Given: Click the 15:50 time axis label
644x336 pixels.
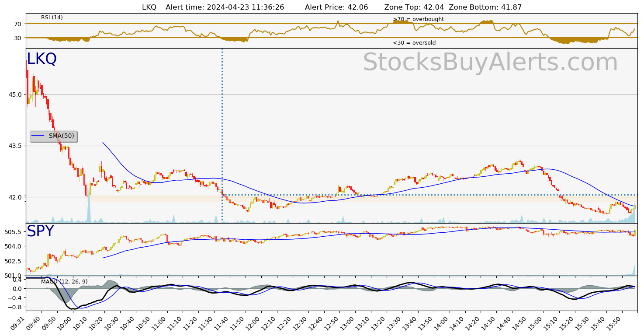Looking at the screenshot, I should 615,323.
